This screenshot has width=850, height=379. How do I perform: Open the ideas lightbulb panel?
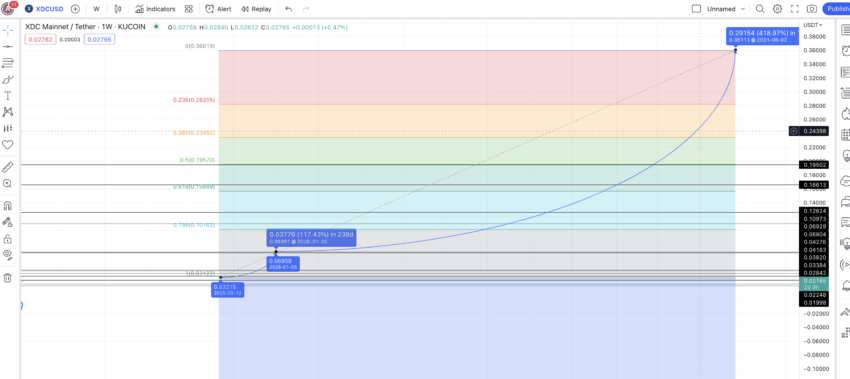(845, 156)
